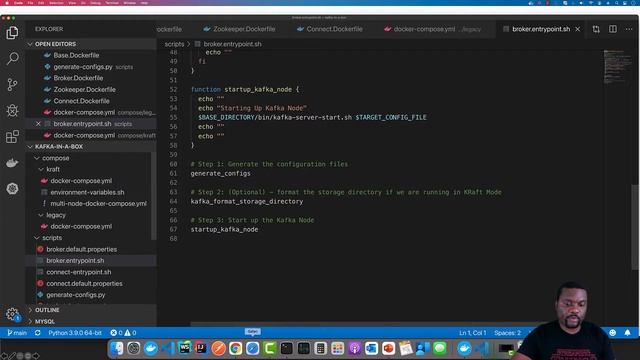Image resolution: width=640 pixels, height=360 pixels.
Task: Open the Run and Debug view
Action: tap(12, 110)
